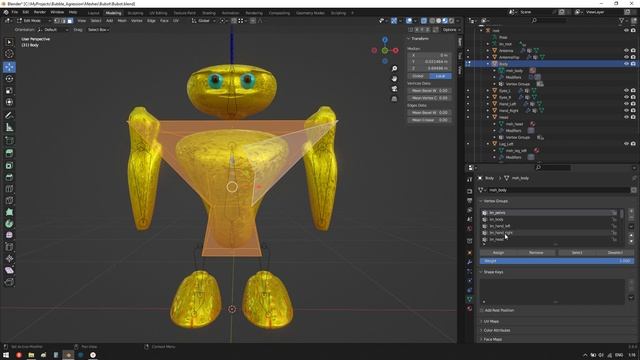
Task: Click the viewport pan hand icon
Action: [394, 78]
